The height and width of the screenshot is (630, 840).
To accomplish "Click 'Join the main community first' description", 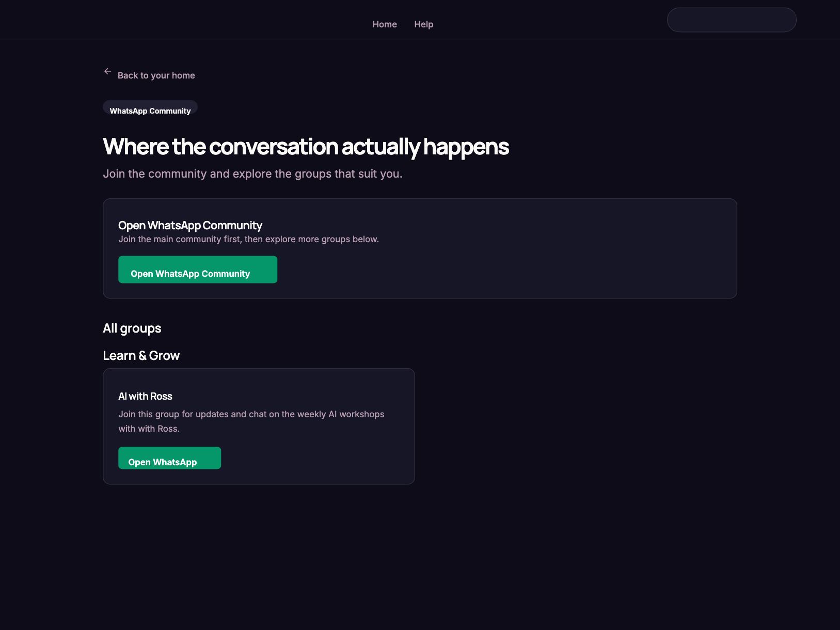I will pyautogui.click(x=248, y=239).
